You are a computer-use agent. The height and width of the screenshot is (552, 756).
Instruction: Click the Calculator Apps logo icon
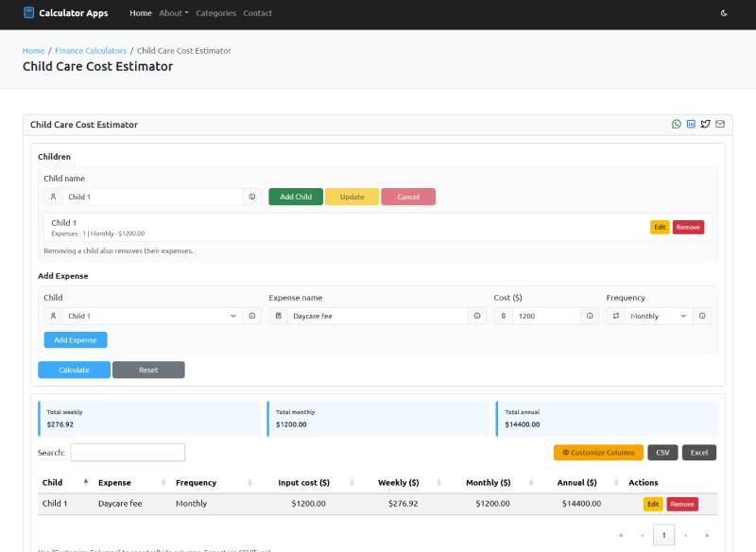tap(28, 13)
